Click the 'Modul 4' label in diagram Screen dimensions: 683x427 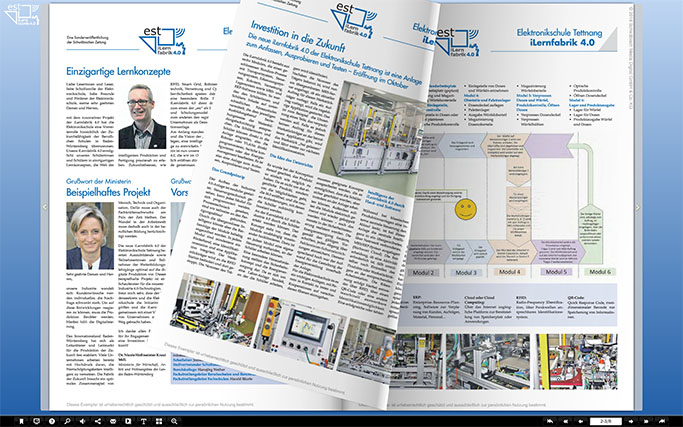pyautogui.click(x=509, y=272)
